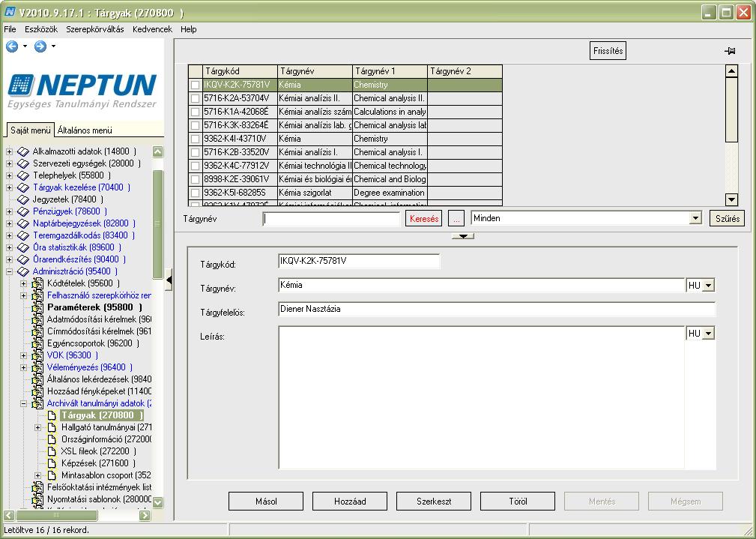Check the box for row 9362-K5I-68285S
This screenshot has height=539, width=756.
coord(195,193)
